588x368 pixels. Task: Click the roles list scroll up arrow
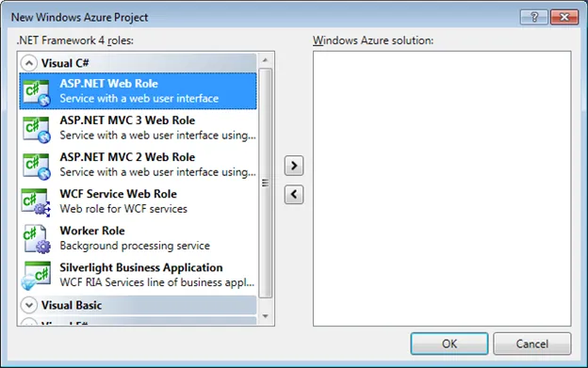click(x=266, y=60)
